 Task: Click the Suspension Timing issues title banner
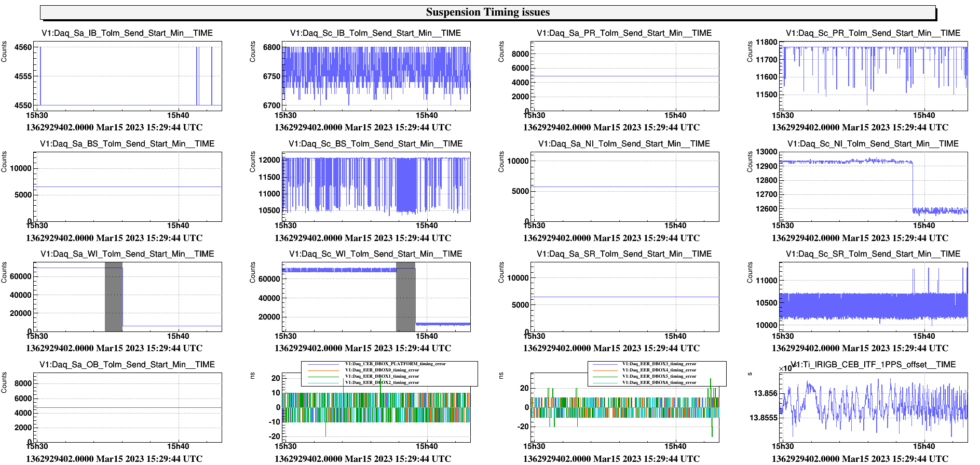click(x=487, y=12)
